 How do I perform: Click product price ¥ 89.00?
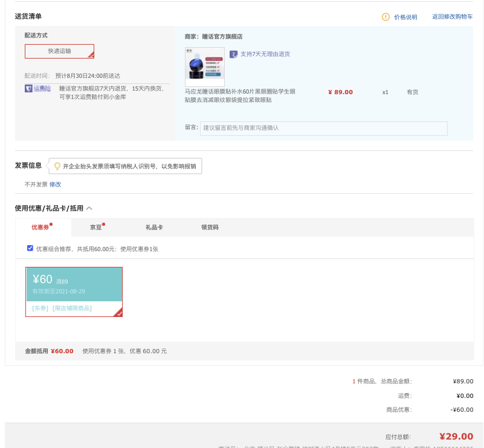pyautogui.click(x=340, y=92)
